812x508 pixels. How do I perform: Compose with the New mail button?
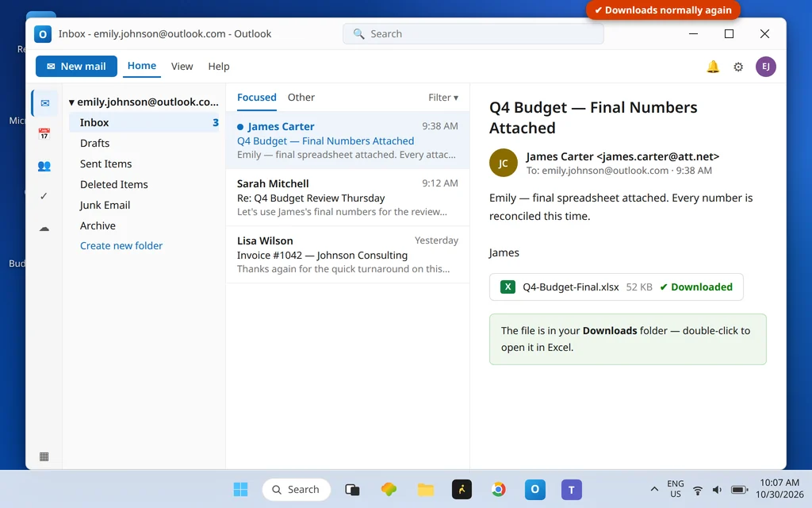tap(77, 67)
